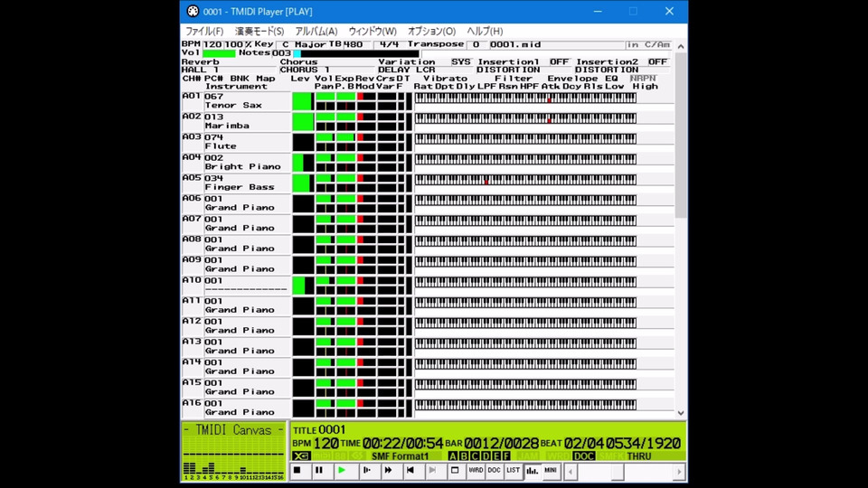This screenshot has width=868, height=488.
Task: Click the Notes progress bar
Action: click(x=356, y=53)
